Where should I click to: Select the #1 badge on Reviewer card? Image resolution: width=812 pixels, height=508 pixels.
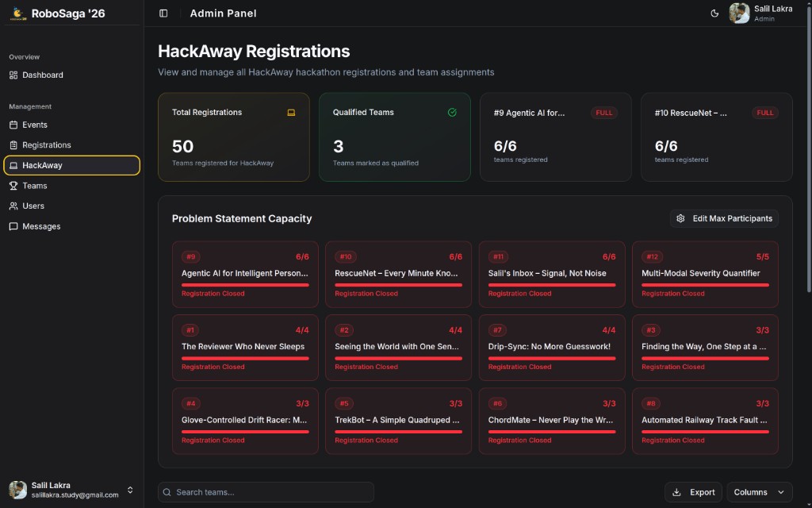click(x=190, y=330)
